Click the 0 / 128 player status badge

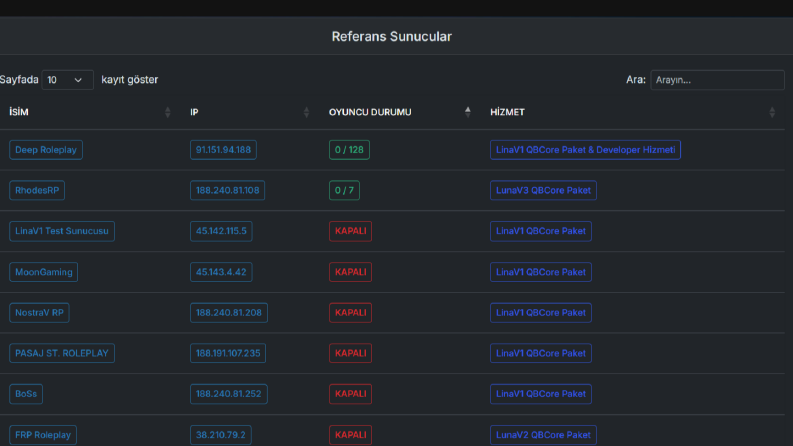pyautogui.click(x=349, y=150)
